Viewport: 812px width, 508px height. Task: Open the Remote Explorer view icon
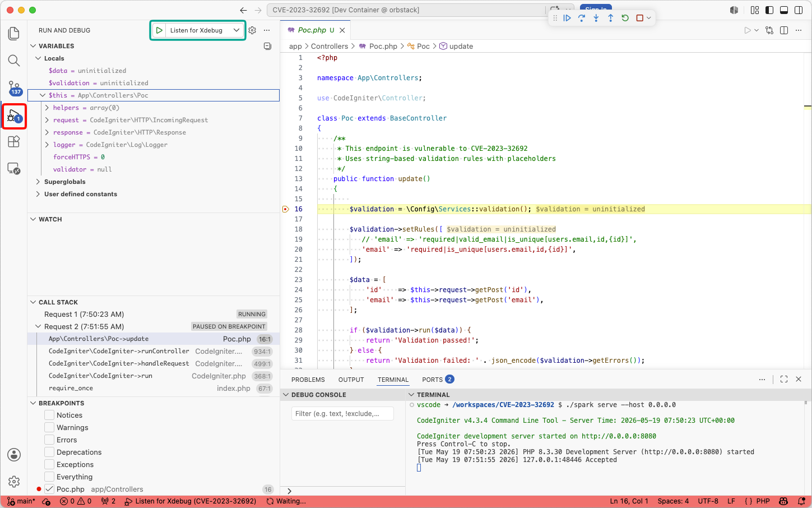tap(14, 168)
